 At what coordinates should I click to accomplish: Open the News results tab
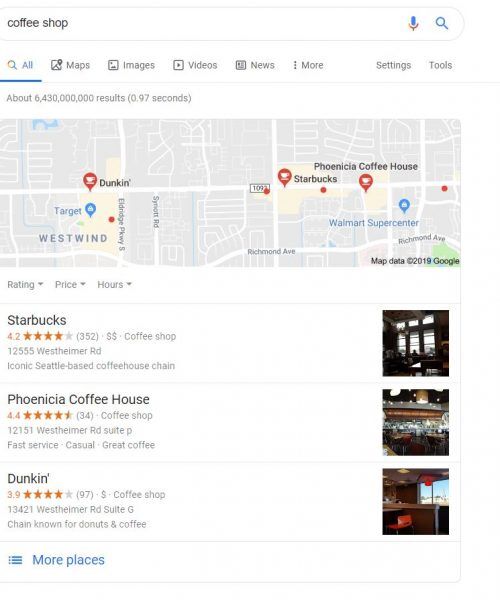tap(255, 65)
